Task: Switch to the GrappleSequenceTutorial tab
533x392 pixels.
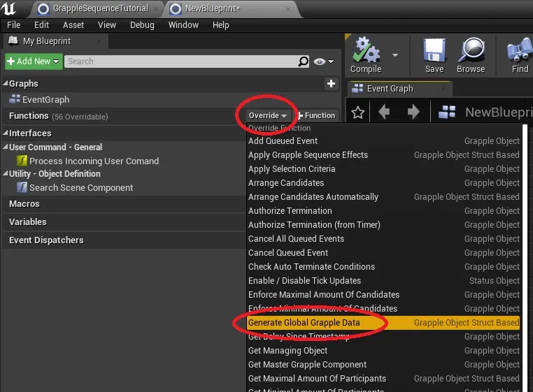Action: [x=97, y=8]
